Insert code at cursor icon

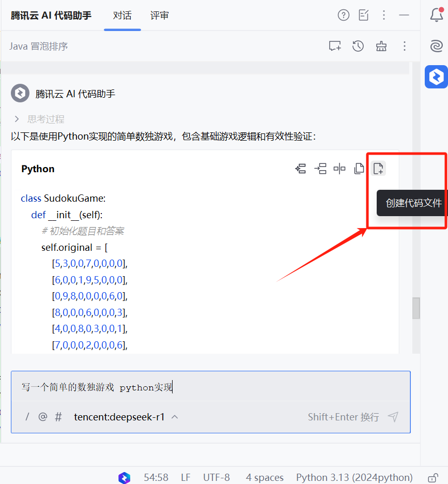320,169
